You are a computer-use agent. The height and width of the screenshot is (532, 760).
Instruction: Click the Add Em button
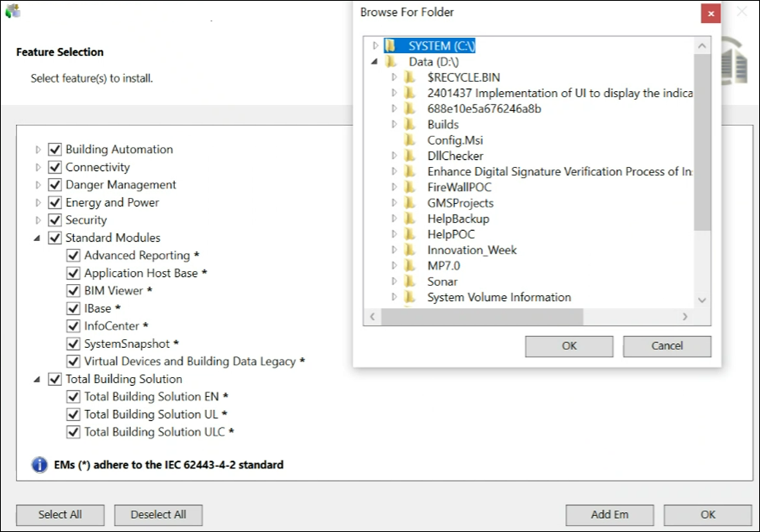point(610,515)
